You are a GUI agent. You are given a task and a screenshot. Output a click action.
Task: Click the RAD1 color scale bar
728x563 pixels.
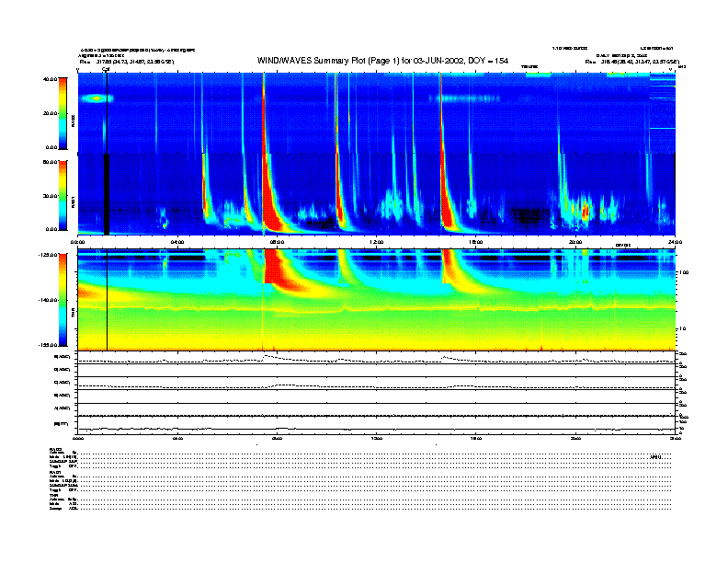click(63, 195)
